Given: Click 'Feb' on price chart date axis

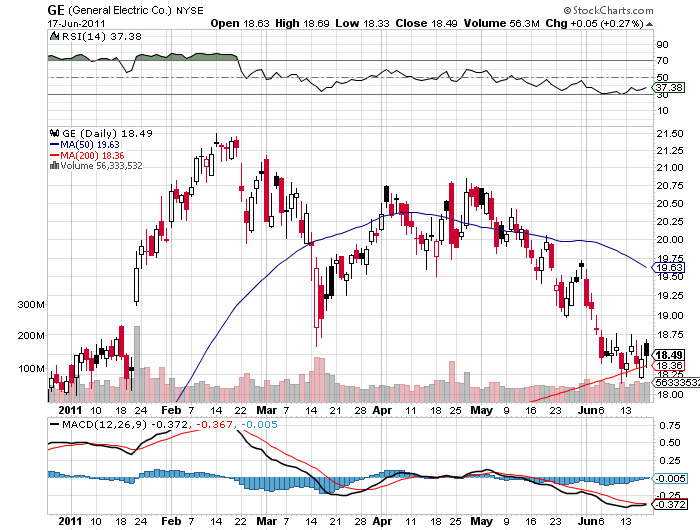Looking at the screenshot, I should (x=171, y=410).
